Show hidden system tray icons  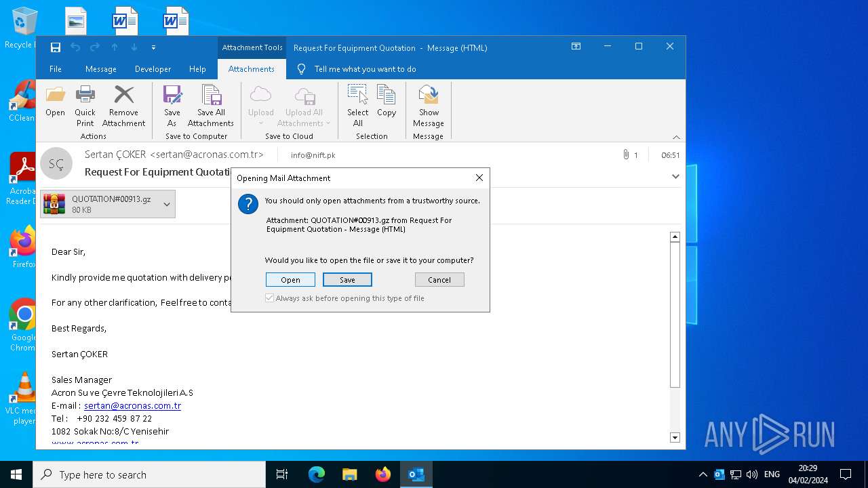[x=703, y=474]
